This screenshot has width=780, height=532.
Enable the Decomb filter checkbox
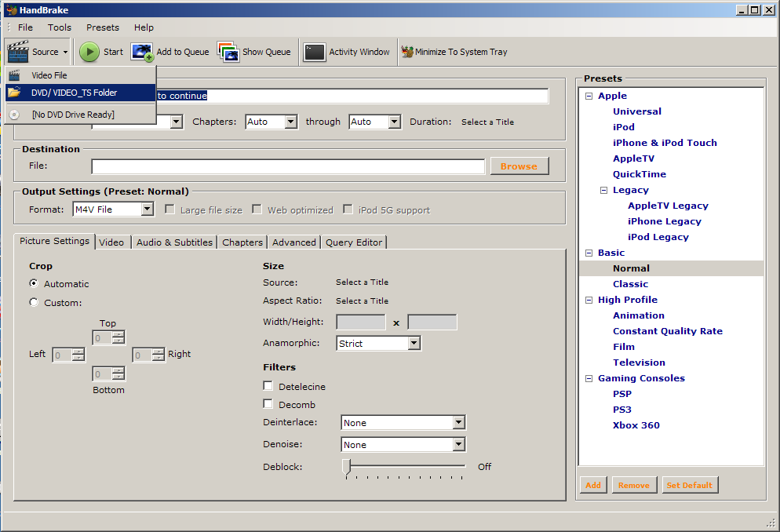click(268, 404)
